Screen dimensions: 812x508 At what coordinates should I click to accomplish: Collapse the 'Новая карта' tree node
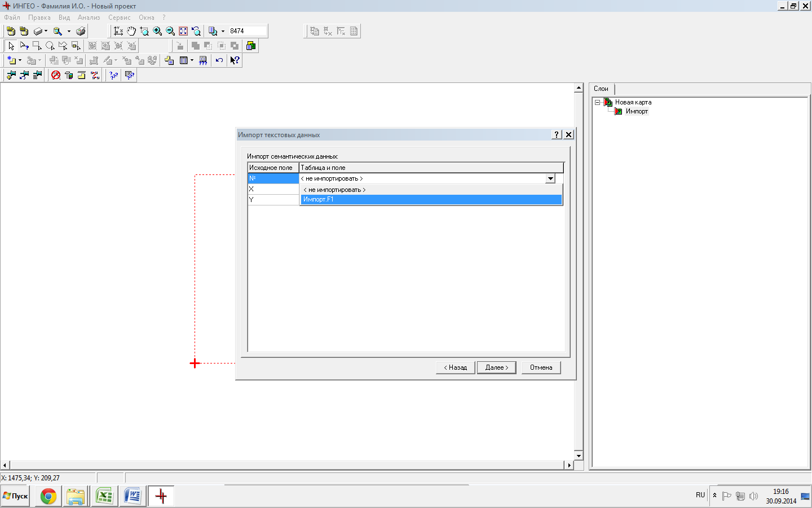(x=597, y=102)
